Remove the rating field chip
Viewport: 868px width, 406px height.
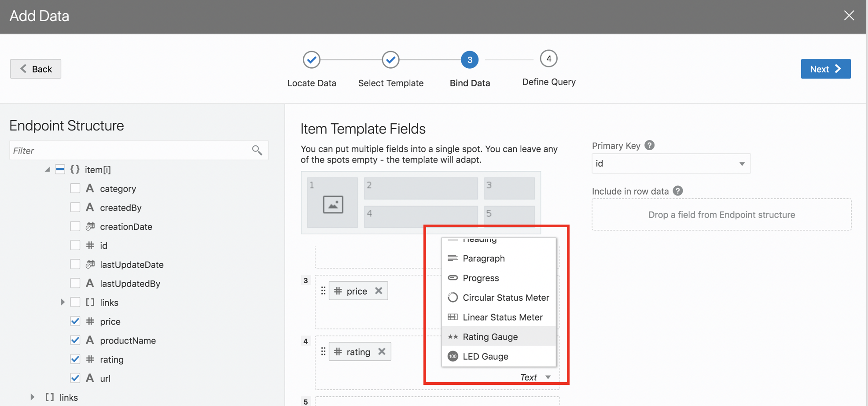[x=382, y=351]
